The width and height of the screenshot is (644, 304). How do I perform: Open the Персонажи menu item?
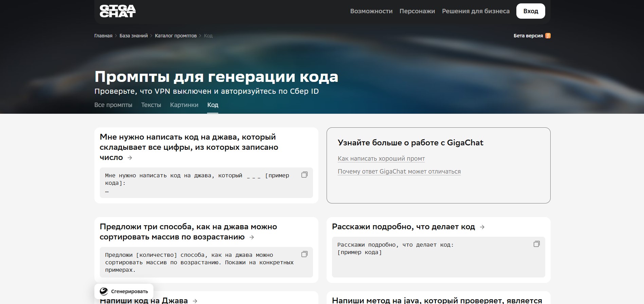click(x=417, y=11)
